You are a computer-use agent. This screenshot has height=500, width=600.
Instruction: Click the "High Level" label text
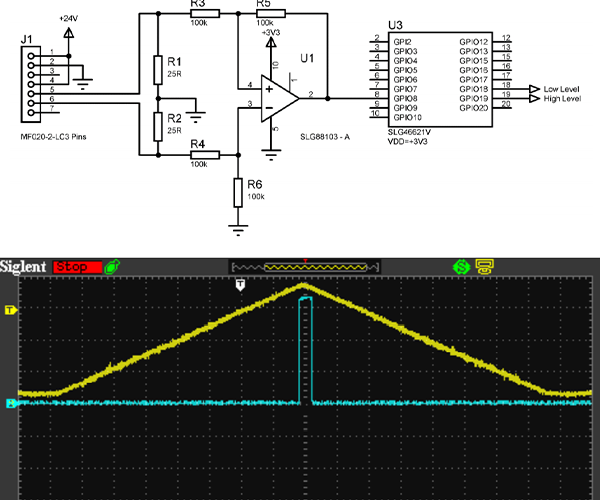pos(562,99)
